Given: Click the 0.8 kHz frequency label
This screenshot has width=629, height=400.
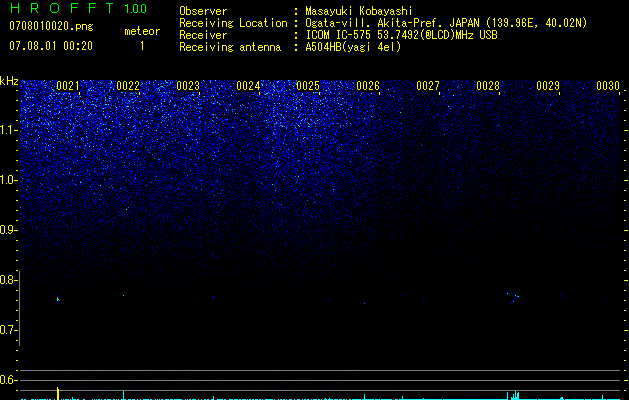Looking at the screenshot, I should [x=9, y=280].
